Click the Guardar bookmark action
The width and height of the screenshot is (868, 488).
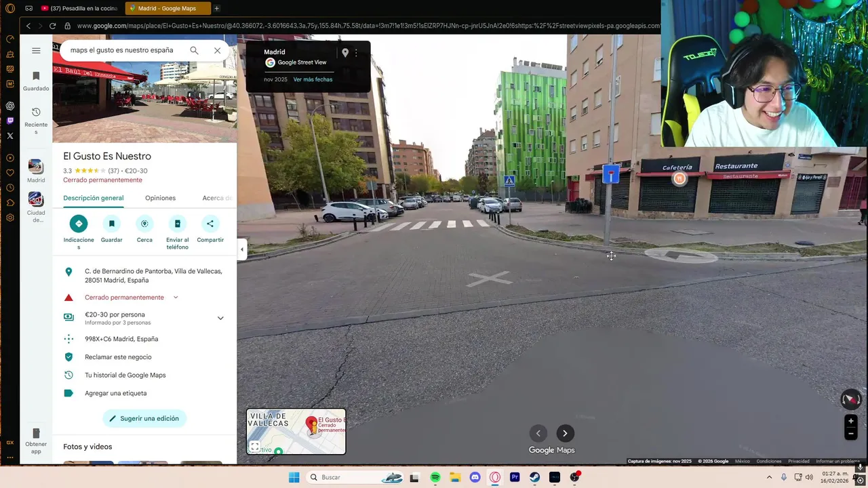pyautogui.click(x=111, y=230)
